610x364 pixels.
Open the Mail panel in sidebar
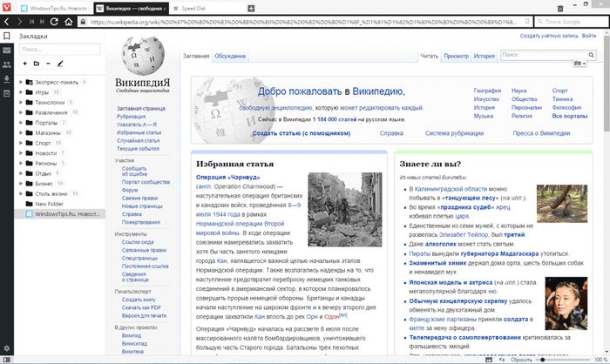point(7,51)
